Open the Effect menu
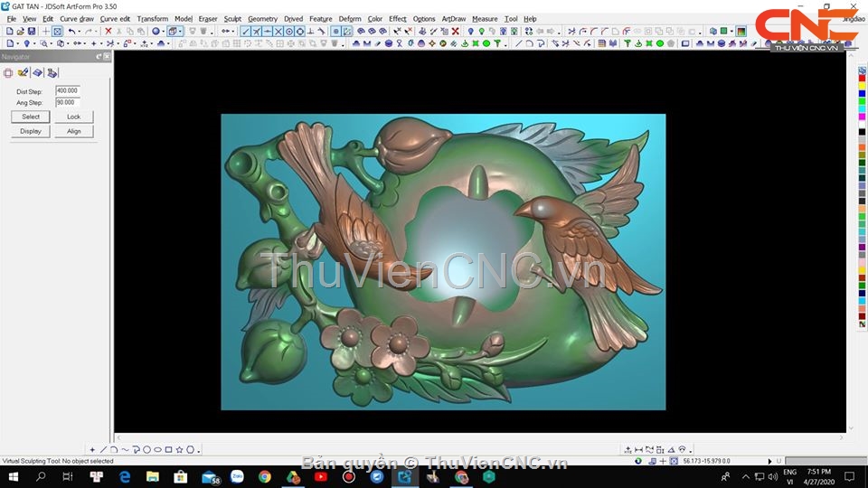This screenshot has height=488, width=868. 398,19
